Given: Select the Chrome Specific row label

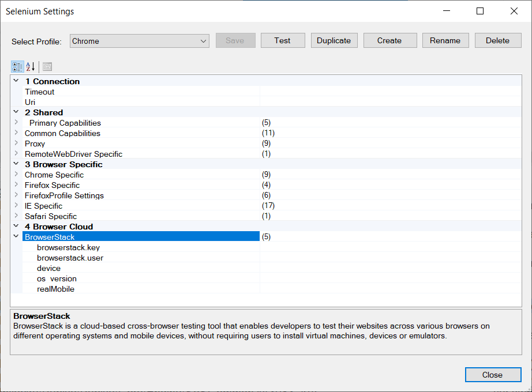Looking at the screenshot, I should [x=54, y=175].
